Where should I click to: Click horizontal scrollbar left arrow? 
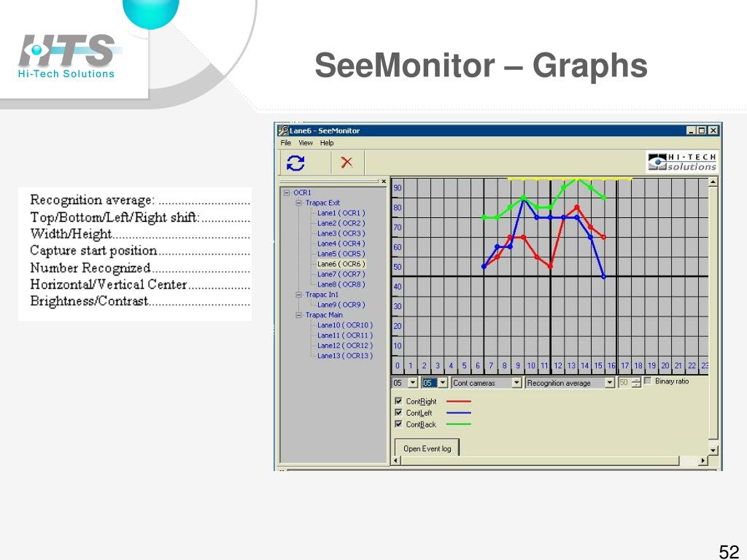coord(395,461)
